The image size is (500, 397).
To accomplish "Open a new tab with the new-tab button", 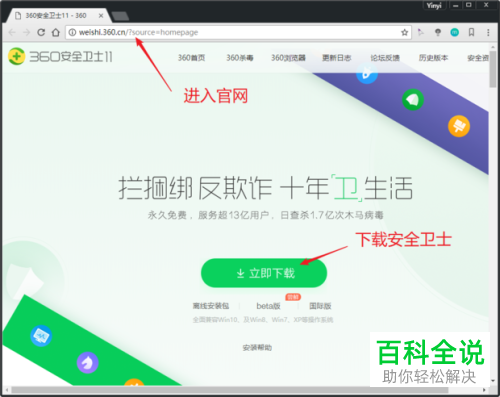I will (x=120, y=16).
